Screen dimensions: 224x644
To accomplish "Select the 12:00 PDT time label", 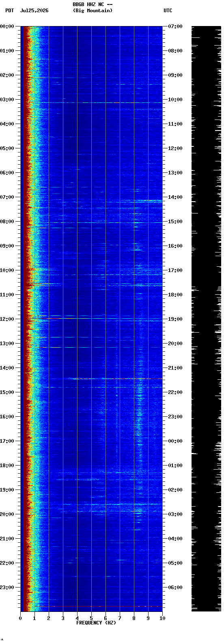I will click(x=7, y=319).
